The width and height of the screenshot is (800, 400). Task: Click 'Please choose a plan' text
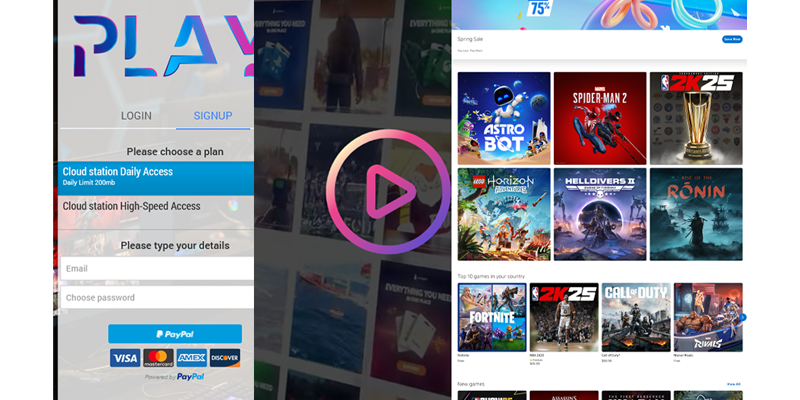[175, 152]
